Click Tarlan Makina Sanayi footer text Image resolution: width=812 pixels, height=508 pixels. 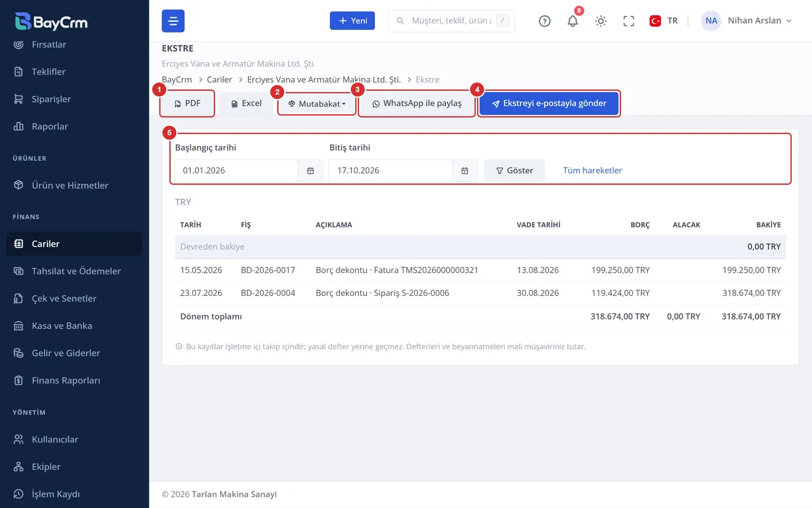click(234, 494)
